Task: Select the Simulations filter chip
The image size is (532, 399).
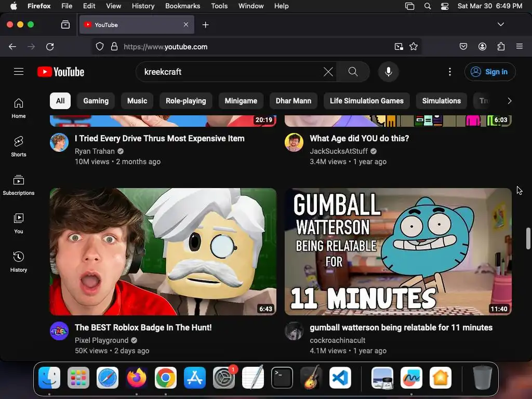Action: (x=442, y=101)
